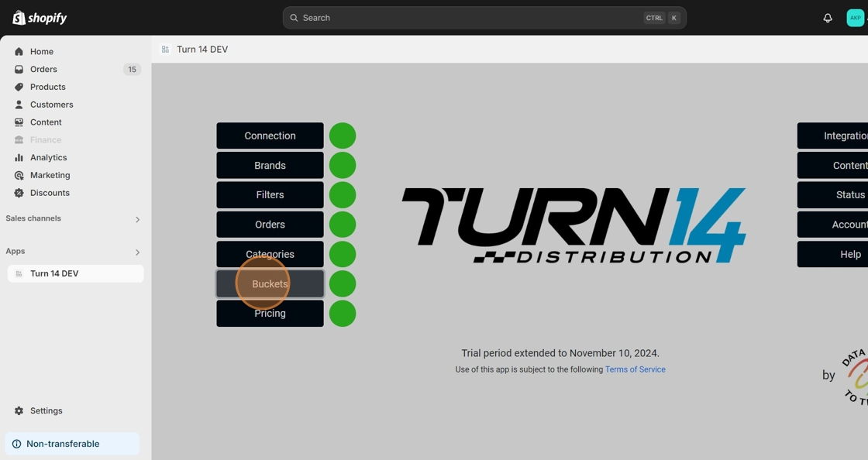The image size is (868, 460).
Task: Expand the Sales channels section
Action: (x=137, y=219)
